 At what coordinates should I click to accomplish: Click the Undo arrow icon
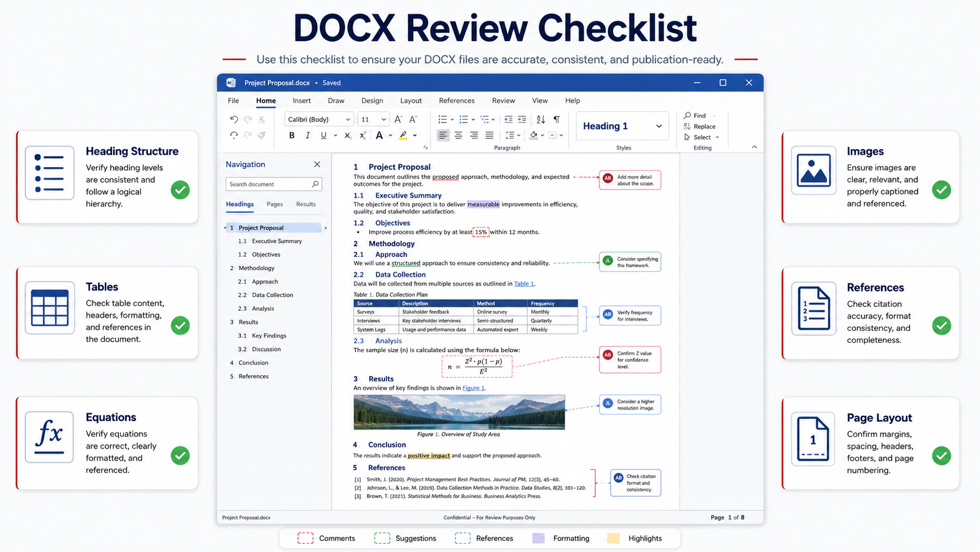[x=234, y=119]
